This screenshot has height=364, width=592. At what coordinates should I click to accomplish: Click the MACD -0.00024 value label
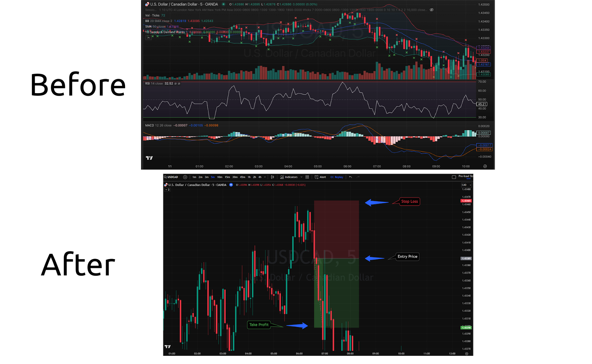(484, 149)
